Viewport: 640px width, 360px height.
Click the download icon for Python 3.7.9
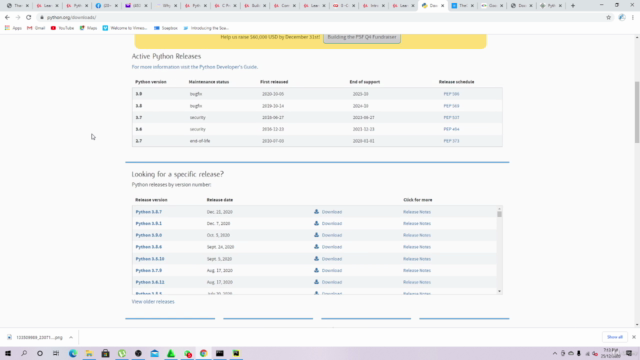tap(316, 270)
